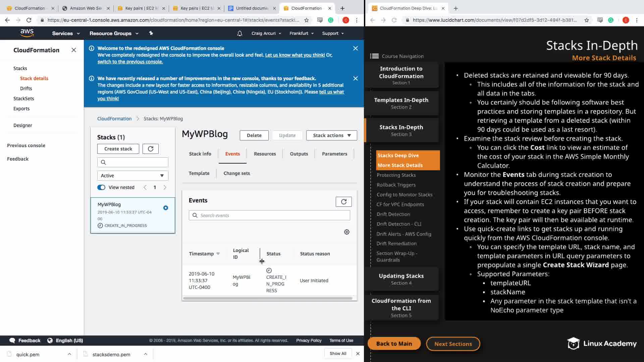
Task: Open the Frankfurt region dropdown
Action: pos(301,34)
